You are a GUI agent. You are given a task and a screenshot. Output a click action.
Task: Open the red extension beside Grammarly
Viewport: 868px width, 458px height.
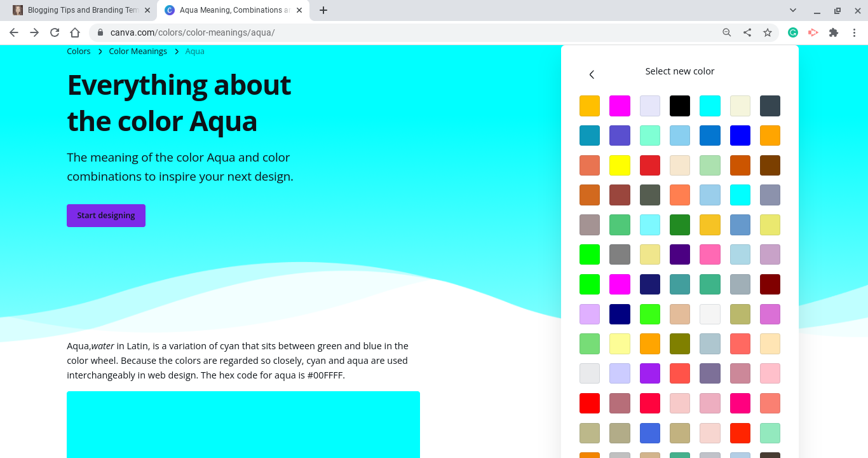(813, 32)
